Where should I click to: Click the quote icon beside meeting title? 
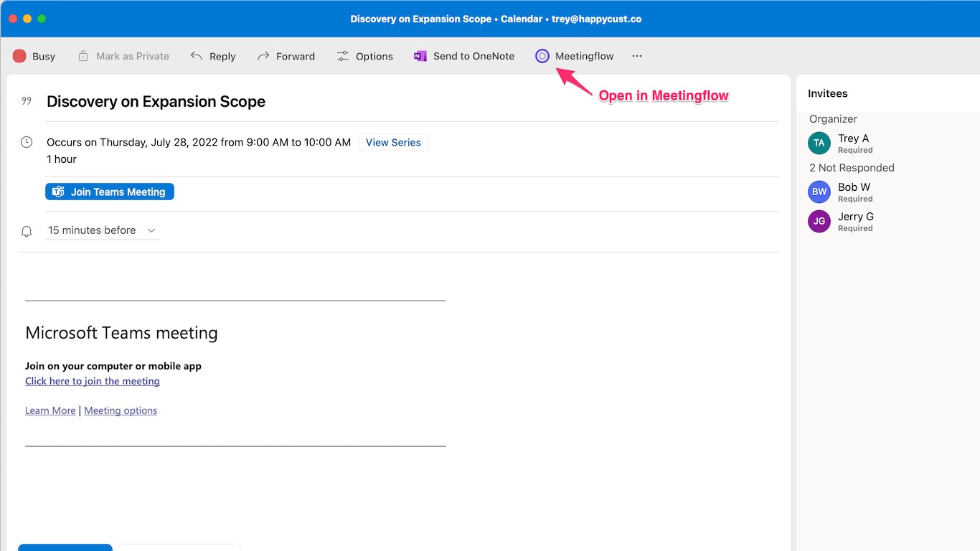tap(27, 101)
